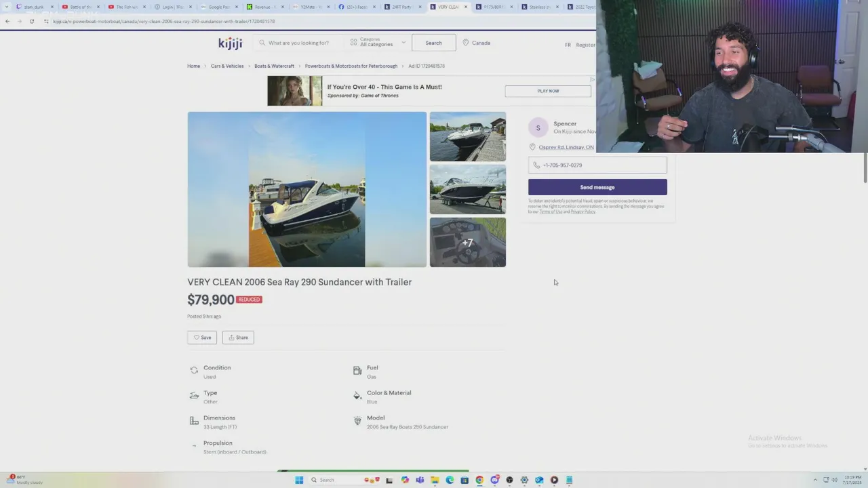Switch the site language with FR link
This screenshot has width=868, height=488.
[x=568, y=45]
